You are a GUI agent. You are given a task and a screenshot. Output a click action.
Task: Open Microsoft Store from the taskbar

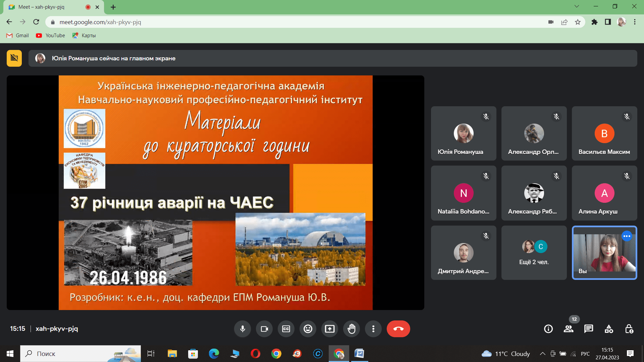pyautogui.click(x=193, y=354)
